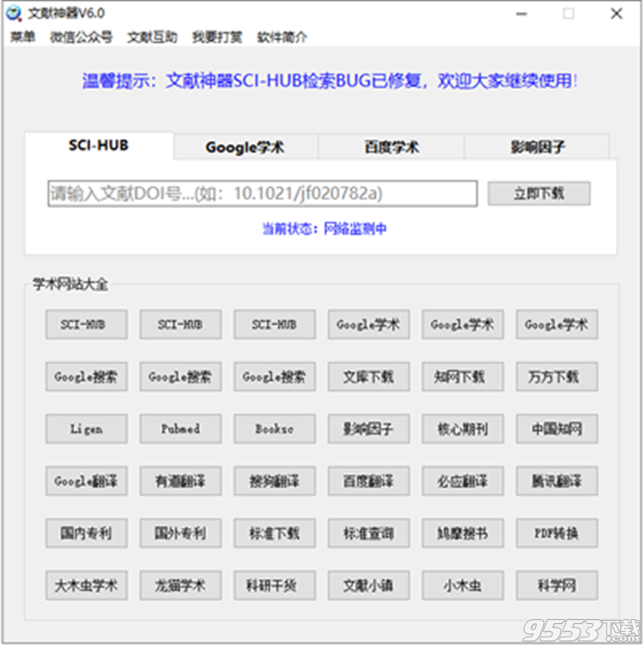Open the 微信公众号 menu item
644x646 pixels.
[x=74, y=36]
